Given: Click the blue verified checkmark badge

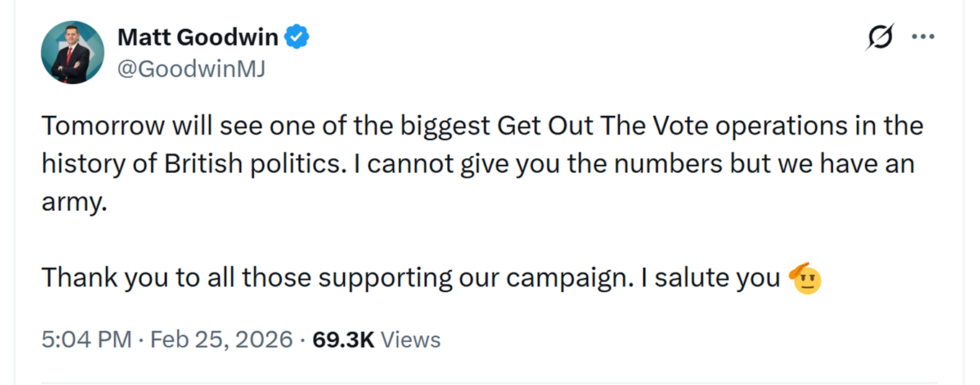Looking at the screenshot, I should point(297,37).
